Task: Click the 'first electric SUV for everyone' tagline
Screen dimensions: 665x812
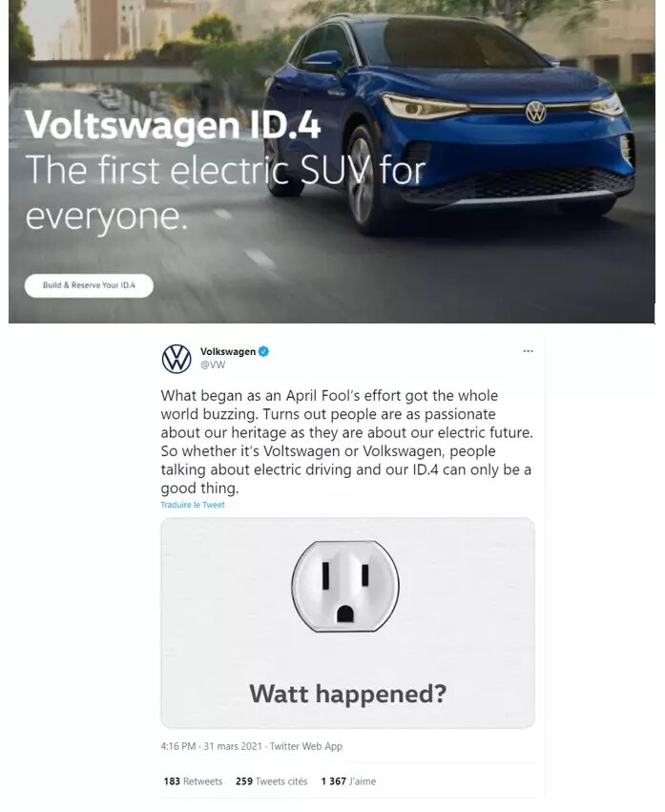Action: [x=225, y=193]
